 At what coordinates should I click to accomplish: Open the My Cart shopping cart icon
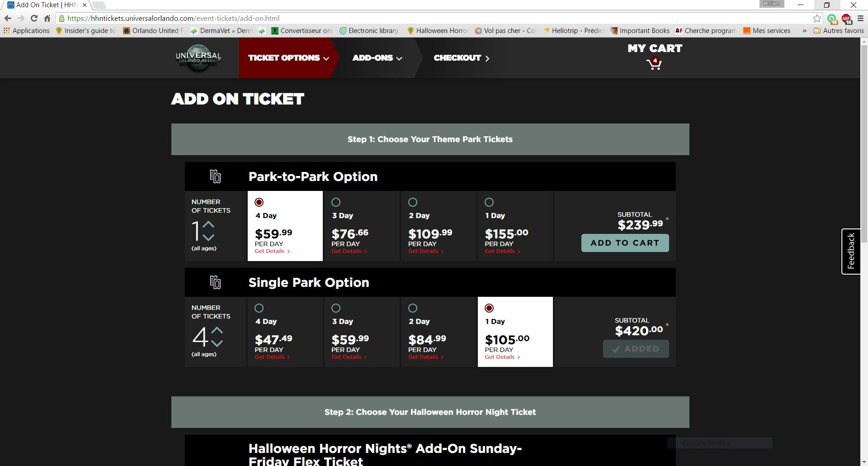(654, 64)
